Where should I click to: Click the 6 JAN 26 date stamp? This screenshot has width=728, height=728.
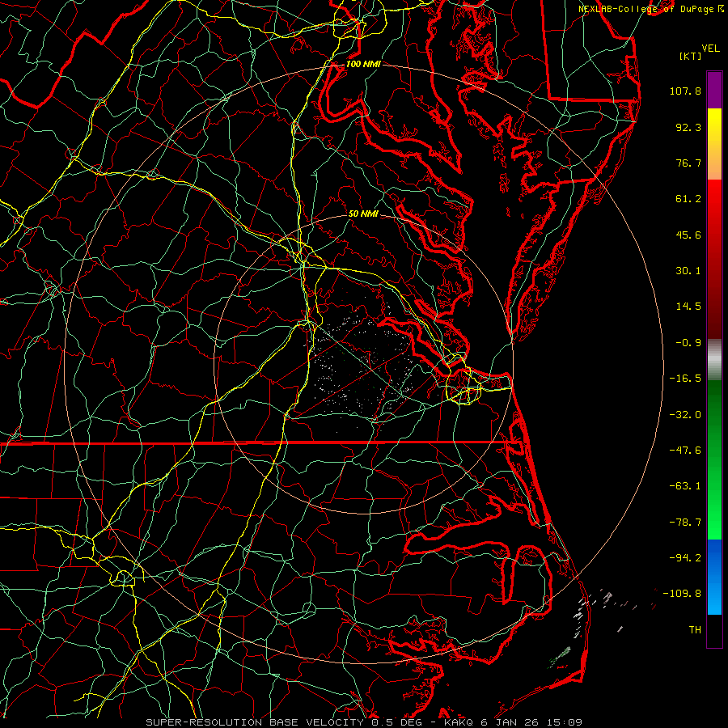point(510,722)
